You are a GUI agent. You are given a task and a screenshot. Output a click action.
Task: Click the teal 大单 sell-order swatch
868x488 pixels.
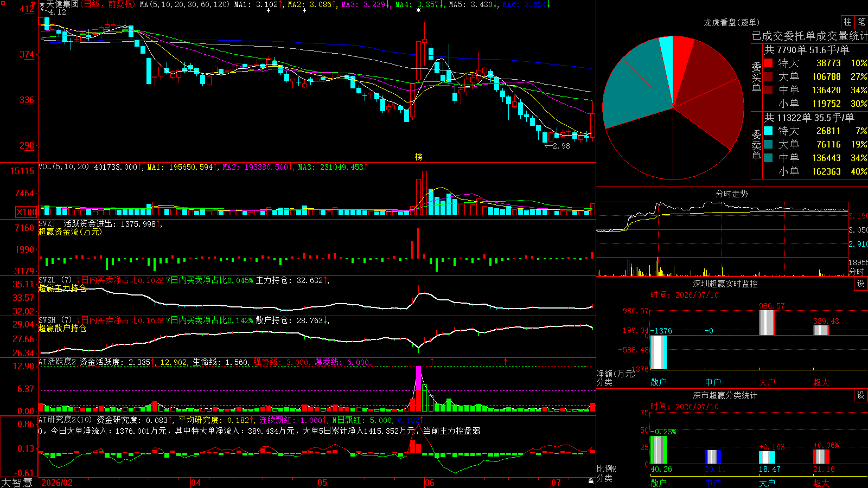pyautogui.click(x=768, y=144)
